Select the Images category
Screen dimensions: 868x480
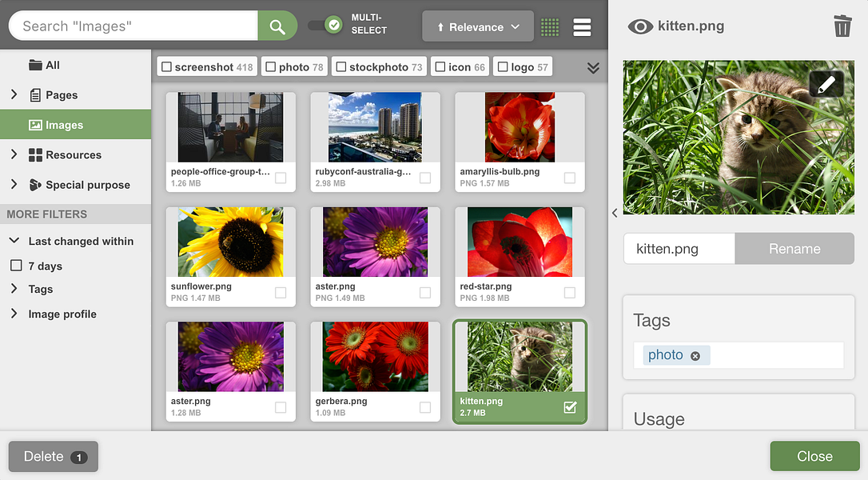(75, 125)
